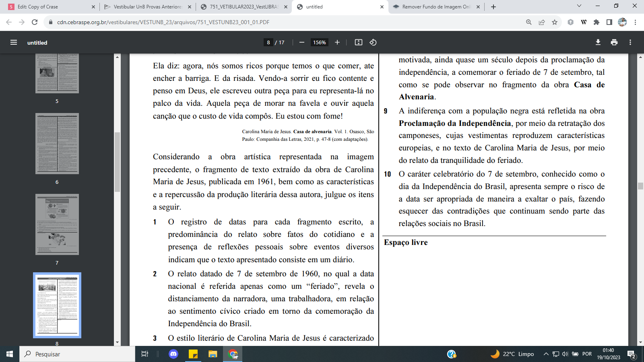644x362 pixels.
Task: Switch to Remover Fundo de Imagem tab
Action: tap(437, 7)
